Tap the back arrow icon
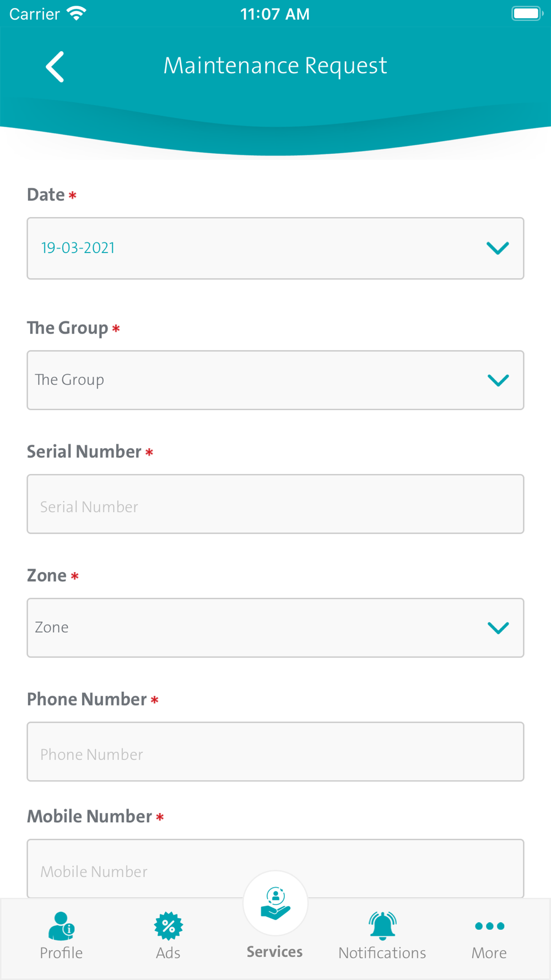Viewport: 551px width, 980px height. tap(55, 67)
